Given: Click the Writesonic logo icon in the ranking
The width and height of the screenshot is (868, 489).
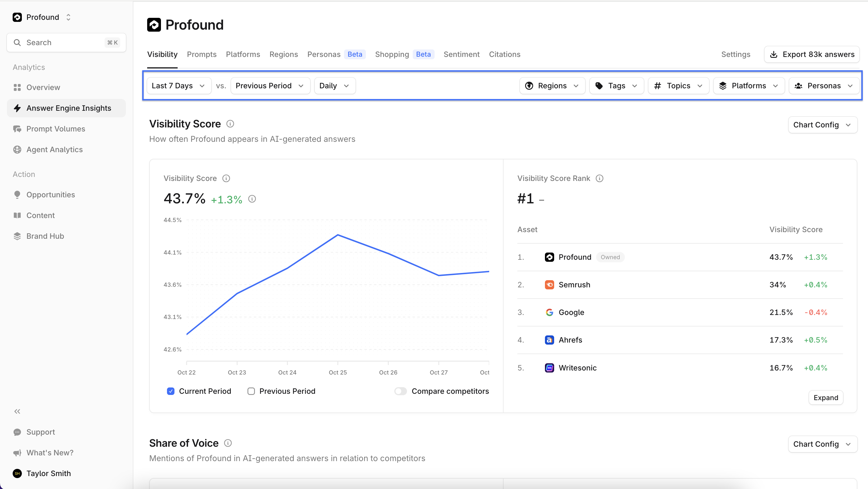Looking at the screenshot, I should click(x=549, y=368).
